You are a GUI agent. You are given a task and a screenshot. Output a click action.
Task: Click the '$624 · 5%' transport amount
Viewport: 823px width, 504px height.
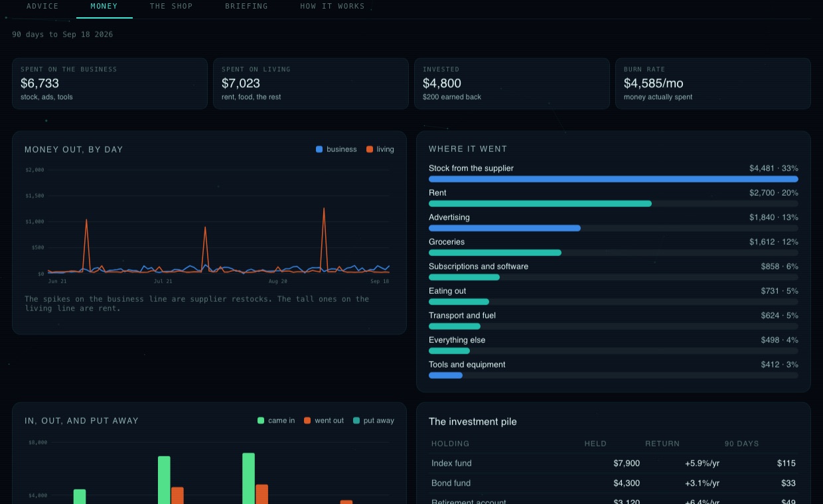(x=780, y=316)
